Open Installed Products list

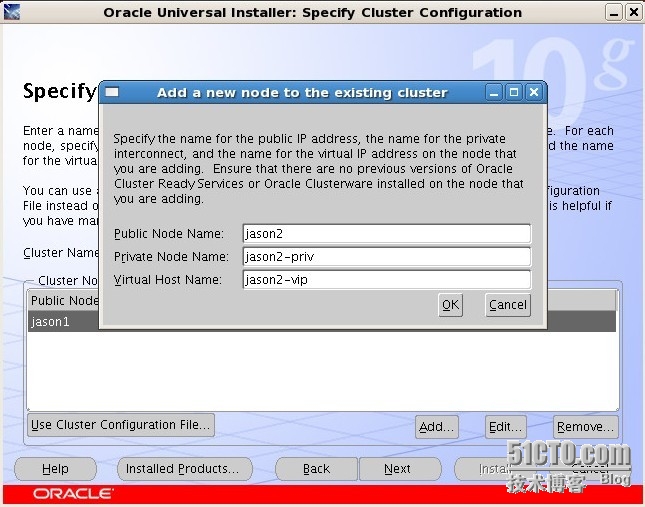185,469
